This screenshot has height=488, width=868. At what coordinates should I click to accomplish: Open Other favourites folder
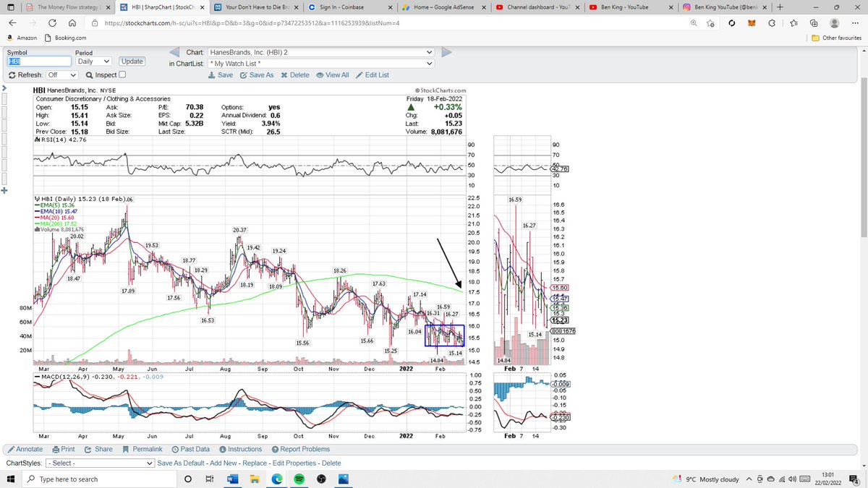tap(836, 38)
